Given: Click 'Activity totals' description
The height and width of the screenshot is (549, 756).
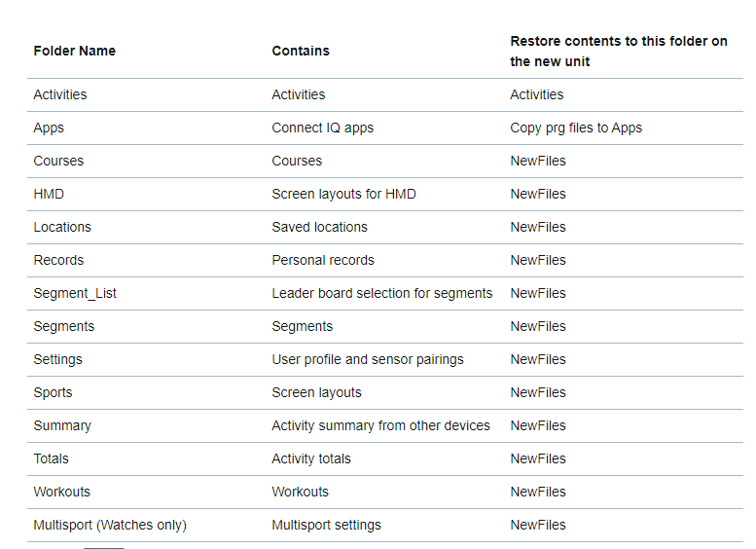Looking at the screenshot, I should (311, 458).
